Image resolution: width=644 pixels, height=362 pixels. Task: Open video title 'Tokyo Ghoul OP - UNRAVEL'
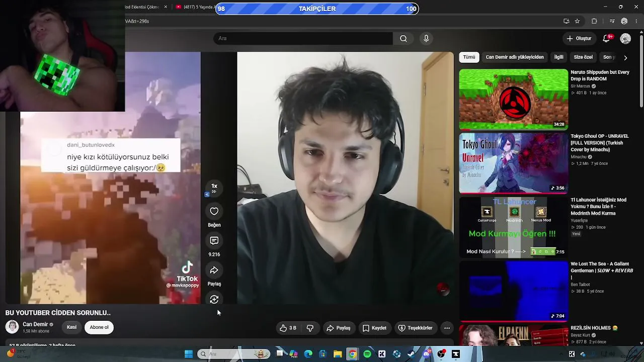[600, 143]
